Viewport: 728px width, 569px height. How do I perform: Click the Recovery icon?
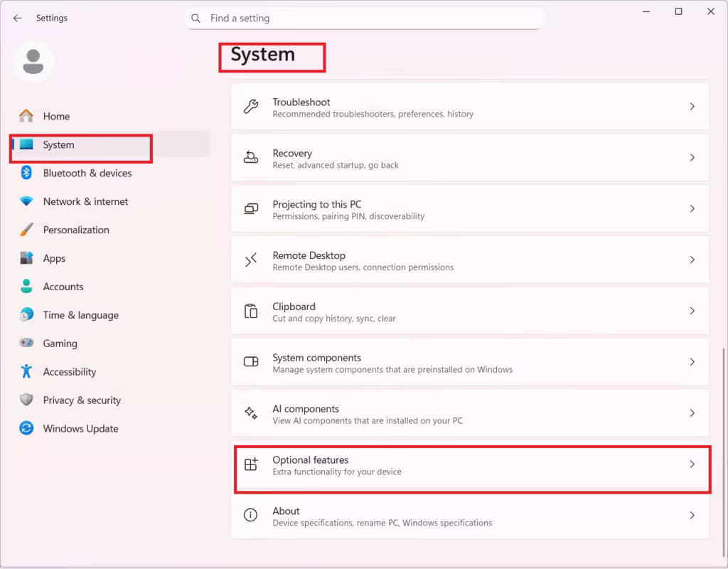coord(251,157)
